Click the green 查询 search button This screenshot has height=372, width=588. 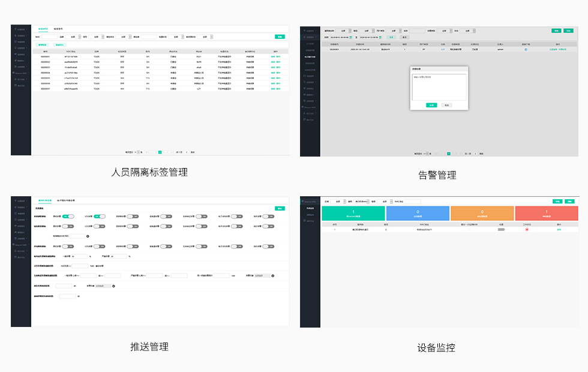click(281, 37)
